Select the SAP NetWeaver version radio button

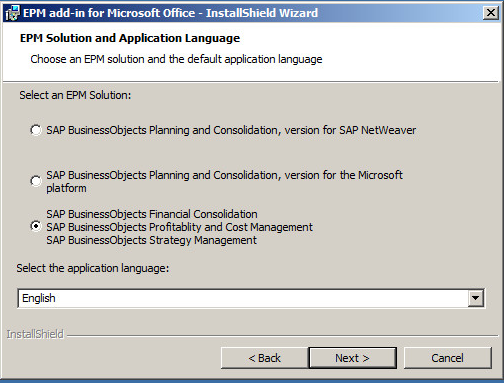point(36,130)
